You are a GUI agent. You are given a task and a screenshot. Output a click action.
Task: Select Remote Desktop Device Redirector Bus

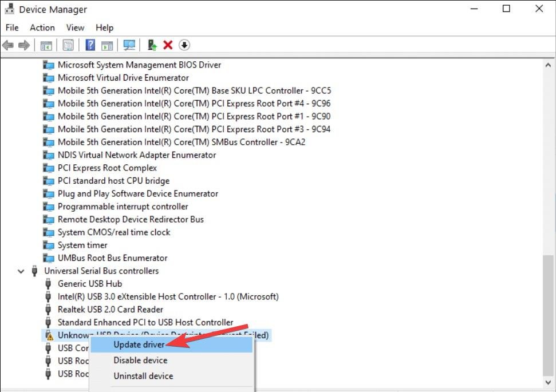pyautogui.click(x=131, y=219)
